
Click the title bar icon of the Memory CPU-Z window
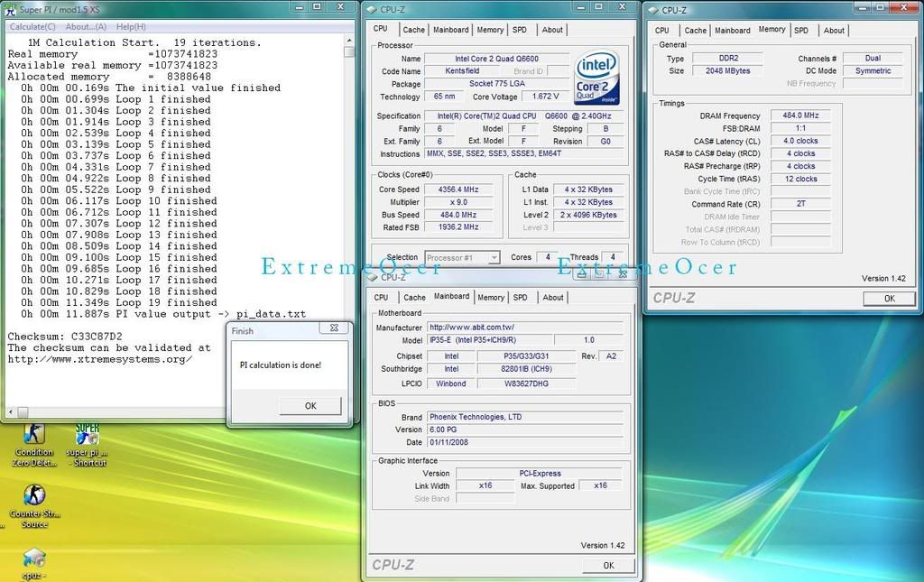pyautogui.click(x=652, y=10)
